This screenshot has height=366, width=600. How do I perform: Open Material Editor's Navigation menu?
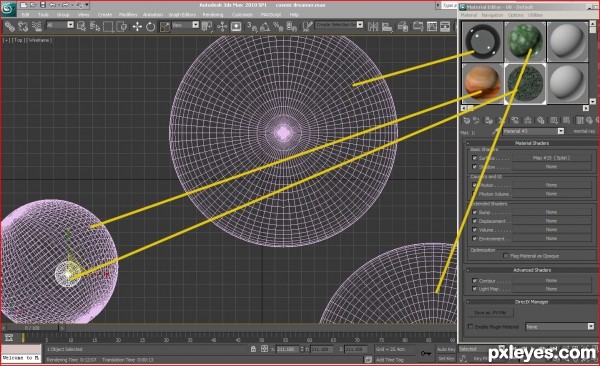(492, 15)
